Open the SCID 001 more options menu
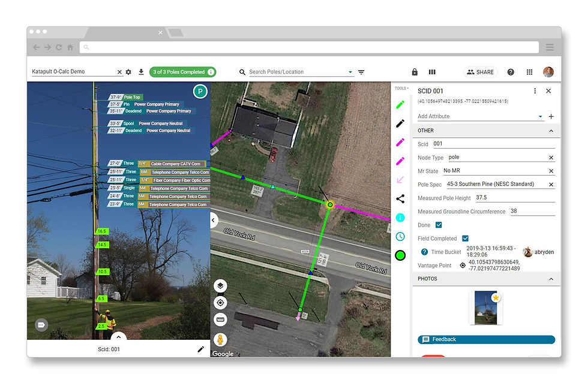The height and width of the screenshot is (386, 588). click(535, 91)
